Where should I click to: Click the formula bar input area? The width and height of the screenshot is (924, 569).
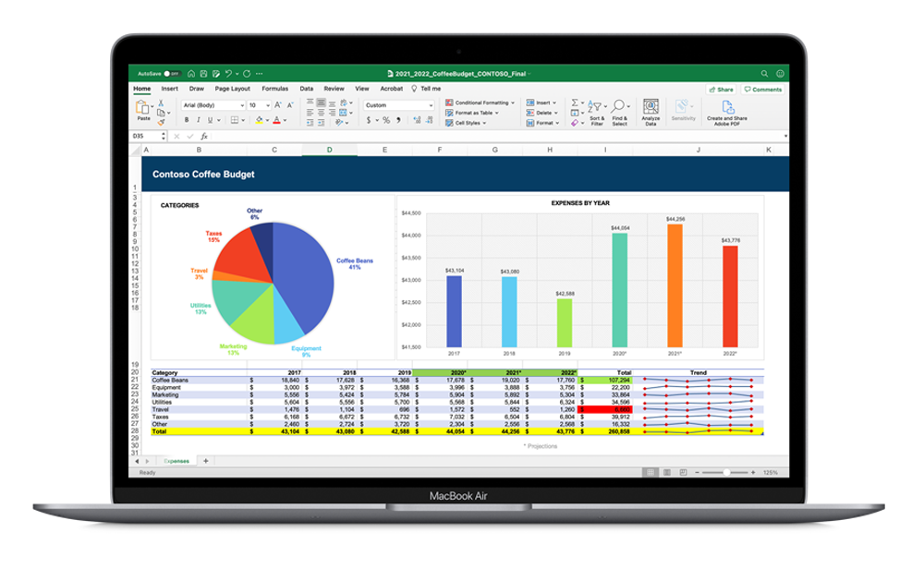(x=497, y=136)
